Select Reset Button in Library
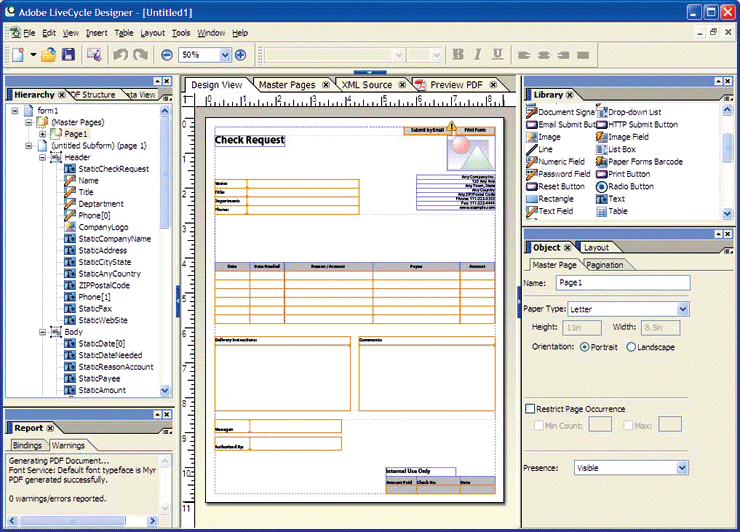Screen dimensions: 740x532 pos(555,186)
